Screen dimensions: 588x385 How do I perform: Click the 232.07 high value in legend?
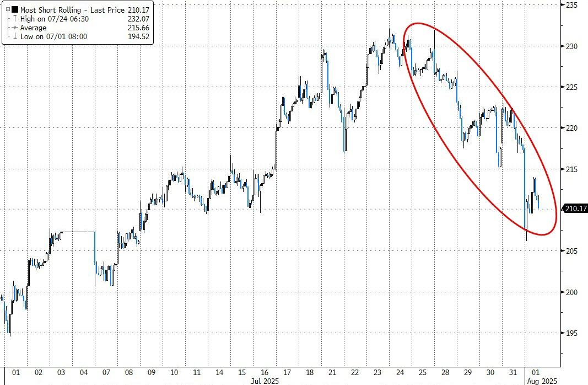(x=138, y=19)
